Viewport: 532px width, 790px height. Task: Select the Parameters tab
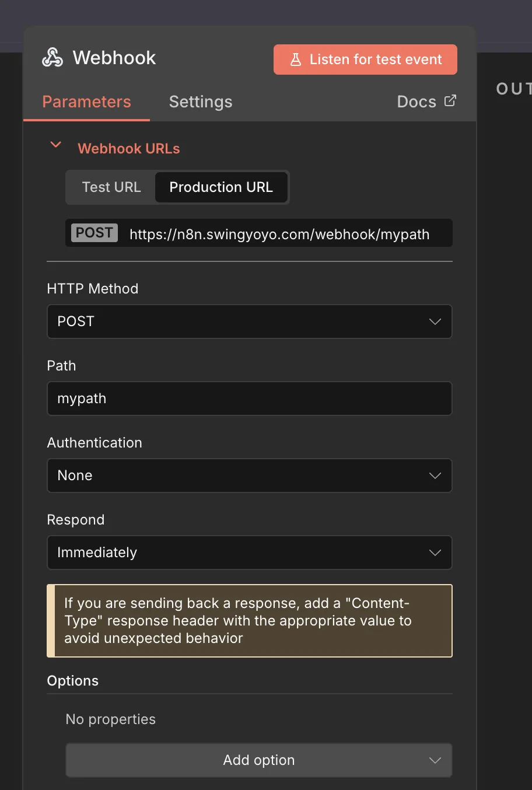[x=86, y=102]
